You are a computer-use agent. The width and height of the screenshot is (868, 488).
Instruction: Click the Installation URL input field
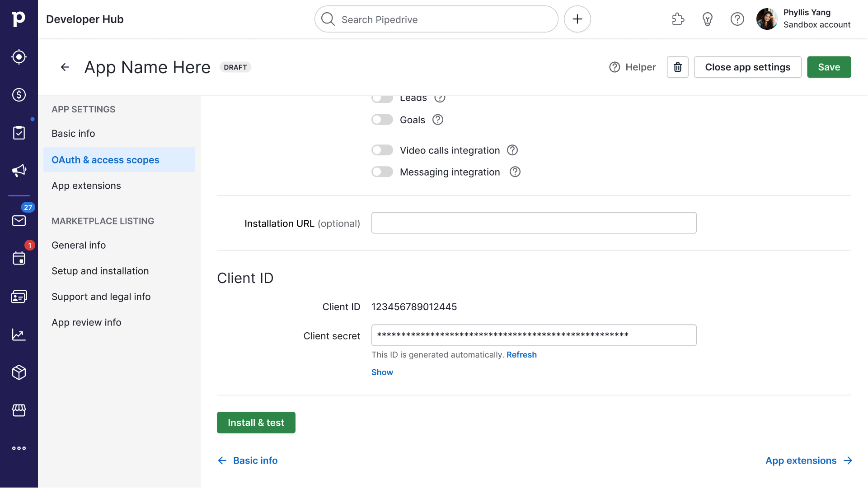(534, 223)
